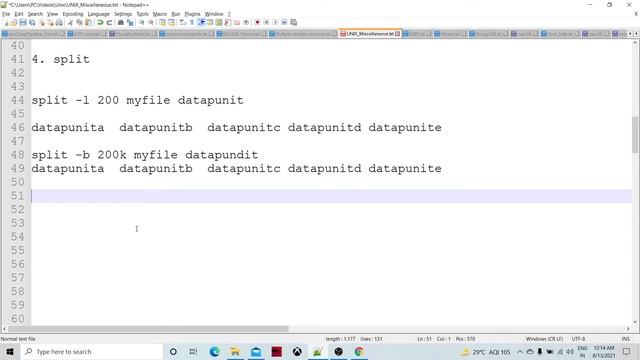Click the horizontal scrollbar thumb

coord(148,329)
